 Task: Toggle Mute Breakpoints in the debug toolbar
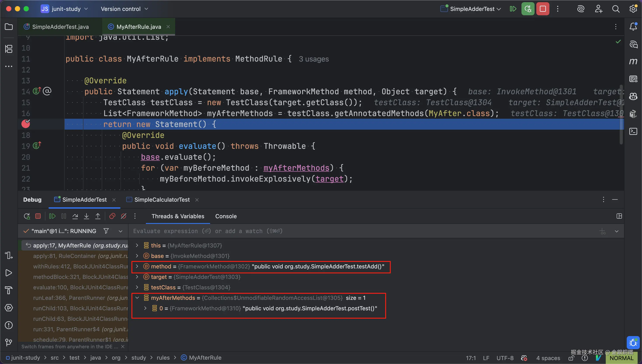coord(124,216)
